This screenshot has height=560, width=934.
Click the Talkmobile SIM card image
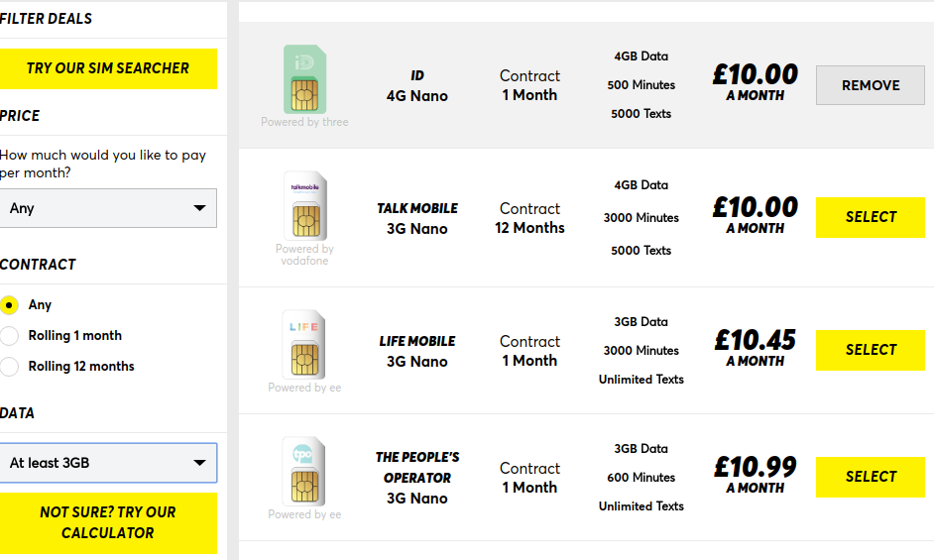click(x=305, y=205)
